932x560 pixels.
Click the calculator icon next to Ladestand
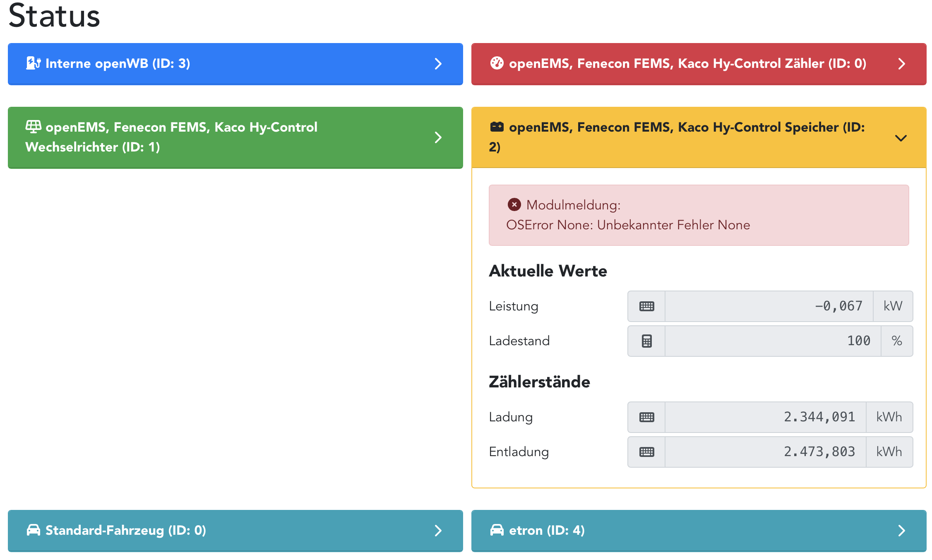coord(646,341)
